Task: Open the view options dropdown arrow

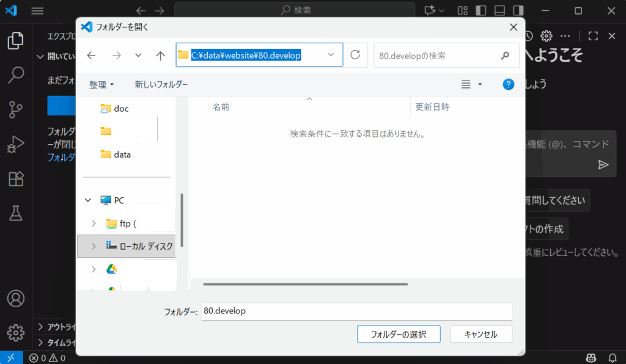Action: [x=480, y=84]
